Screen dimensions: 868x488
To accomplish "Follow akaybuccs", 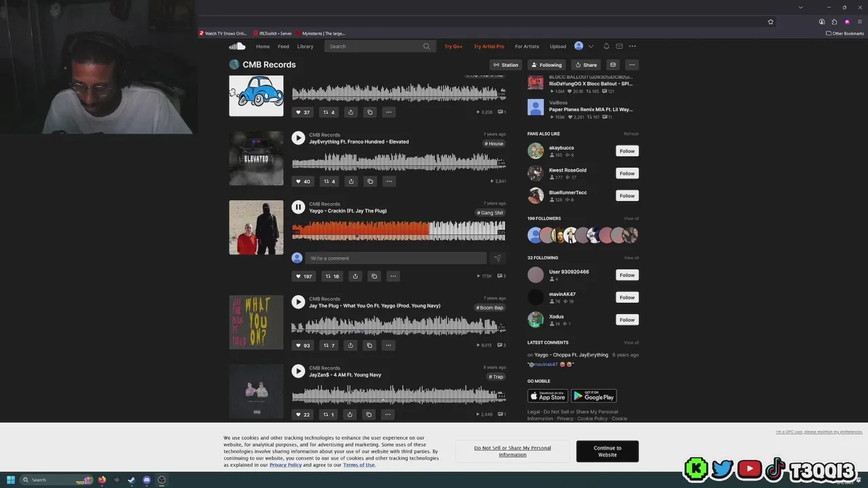I will [x=627, y=151].
